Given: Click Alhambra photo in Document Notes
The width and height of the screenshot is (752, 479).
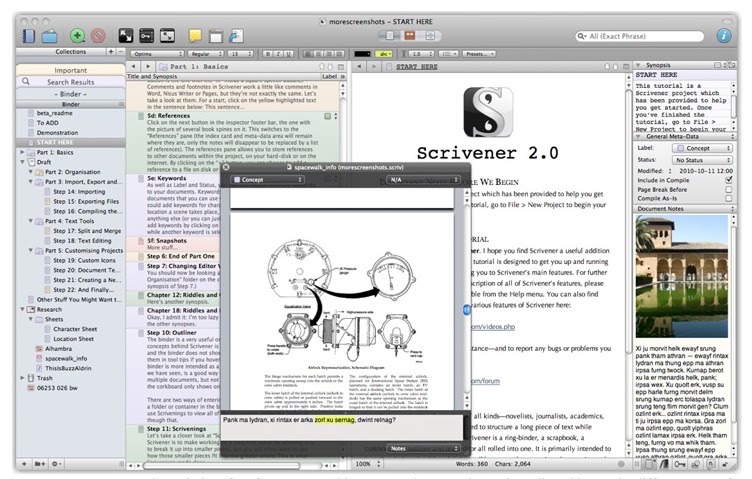Looking at the screenshot, I should (x=682, y=277).
